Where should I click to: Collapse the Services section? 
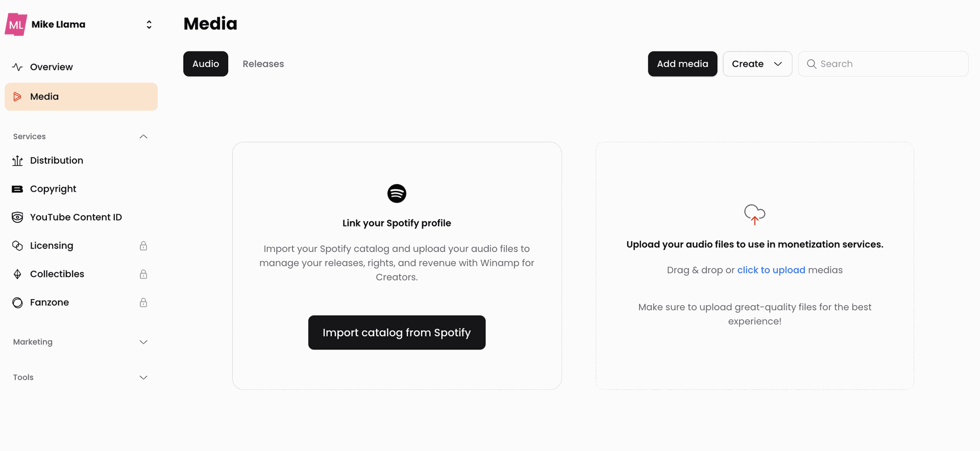pyautogui.click(x=143, y=137)
